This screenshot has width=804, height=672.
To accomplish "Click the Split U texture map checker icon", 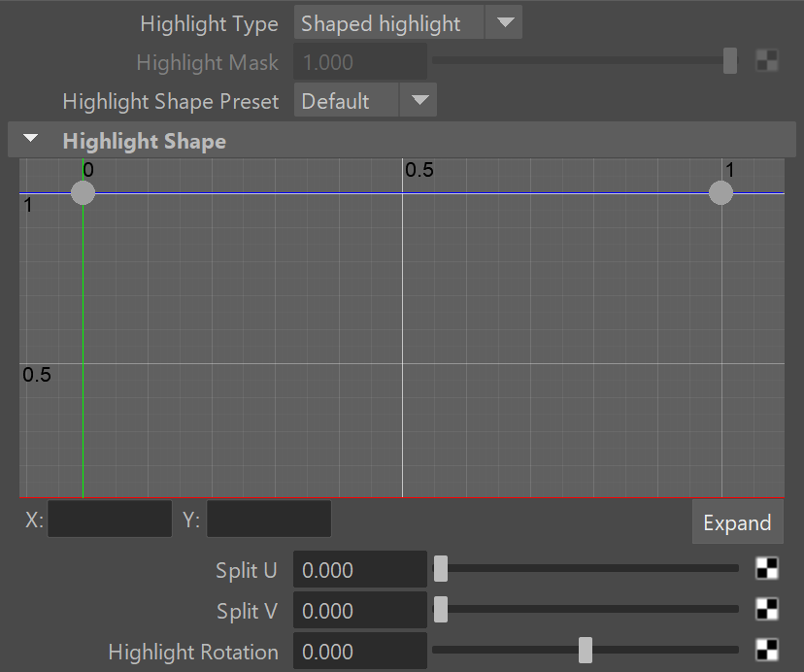I will click(767, 569).
